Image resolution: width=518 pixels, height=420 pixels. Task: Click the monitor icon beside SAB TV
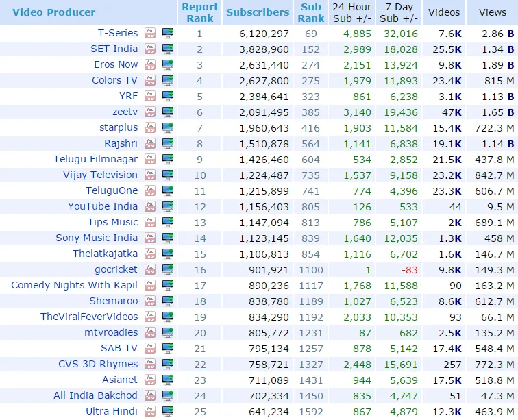(168, 348)
